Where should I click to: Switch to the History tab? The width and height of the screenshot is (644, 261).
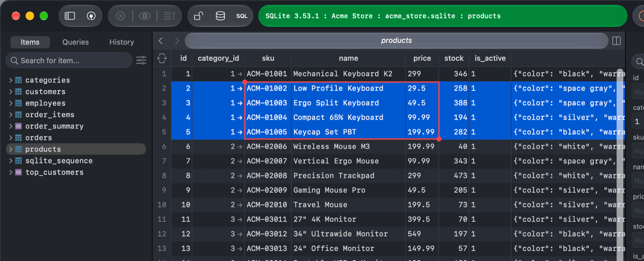(122, 42)
